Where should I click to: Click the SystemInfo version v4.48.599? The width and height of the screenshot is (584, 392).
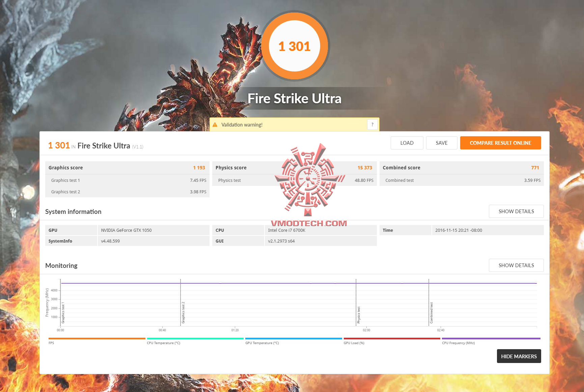[110, 241]
